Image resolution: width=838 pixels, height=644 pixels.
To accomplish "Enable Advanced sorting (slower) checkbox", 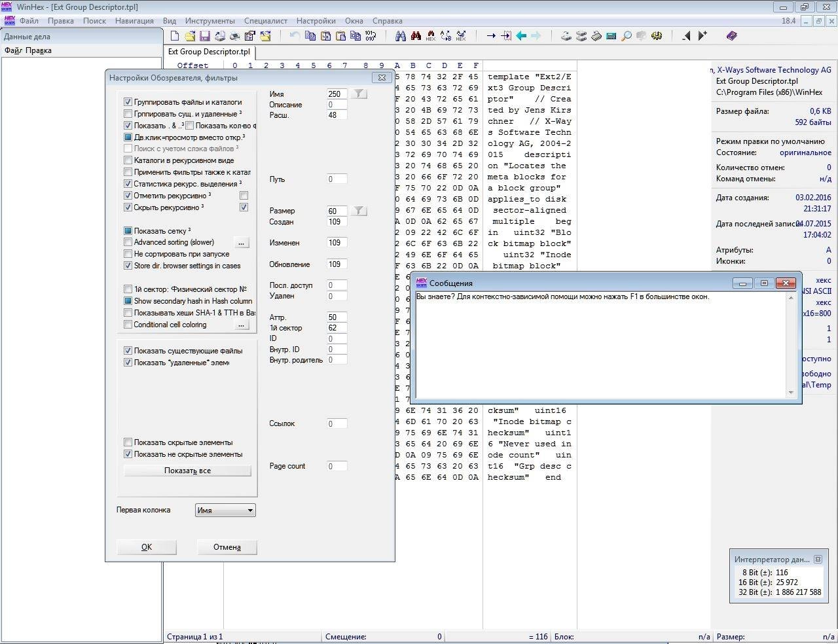I will click(x=128, y=242).
